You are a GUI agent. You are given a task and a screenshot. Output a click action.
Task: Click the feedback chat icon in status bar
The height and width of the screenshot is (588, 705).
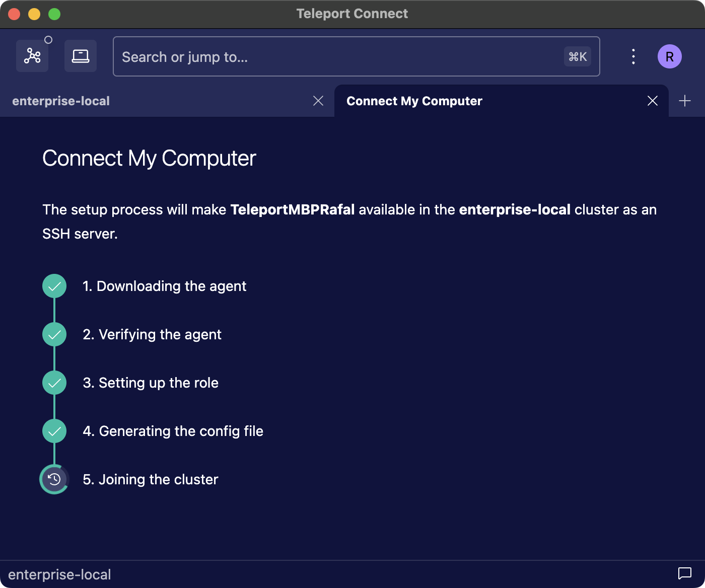(x=684, y=573)
